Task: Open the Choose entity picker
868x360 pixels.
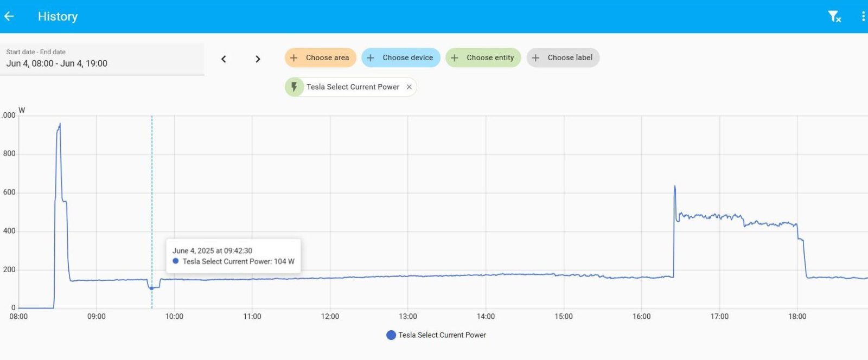Action: (483, 57)
